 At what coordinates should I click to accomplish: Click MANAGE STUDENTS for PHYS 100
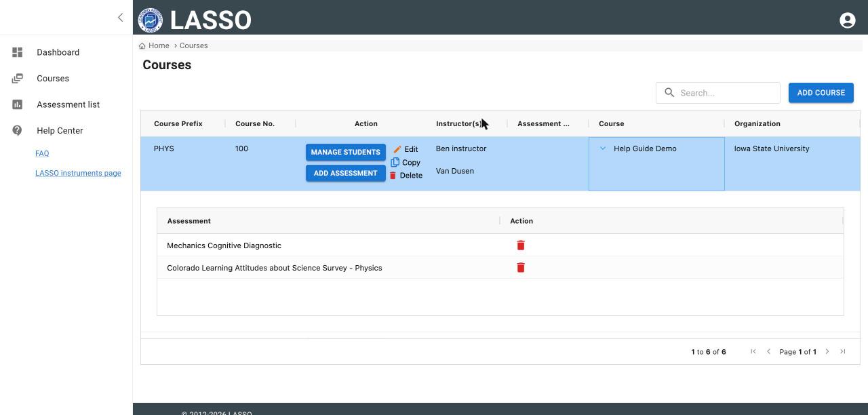point(346,152)
